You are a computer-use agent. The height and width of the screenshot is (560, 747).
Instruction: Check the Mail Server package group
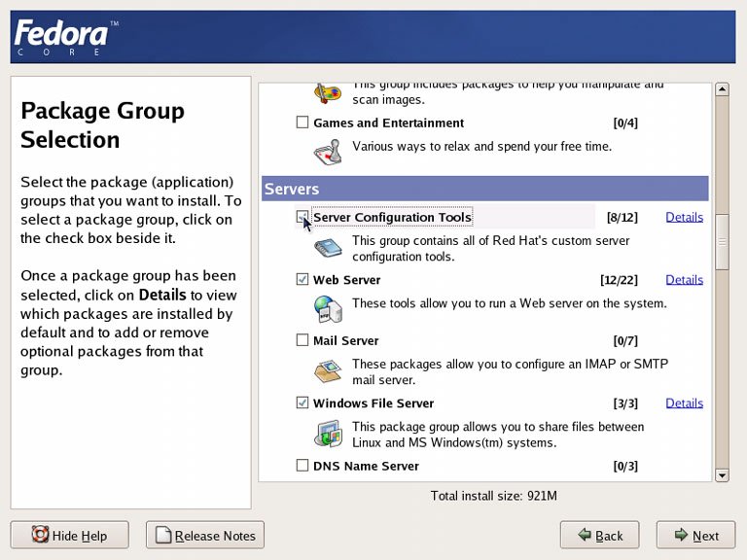click(302, 341)
